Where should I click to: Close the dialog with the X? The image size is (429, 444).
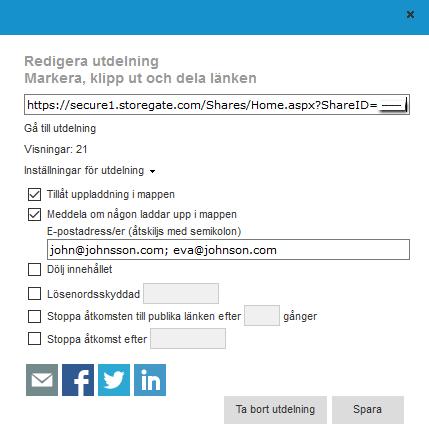410,14
